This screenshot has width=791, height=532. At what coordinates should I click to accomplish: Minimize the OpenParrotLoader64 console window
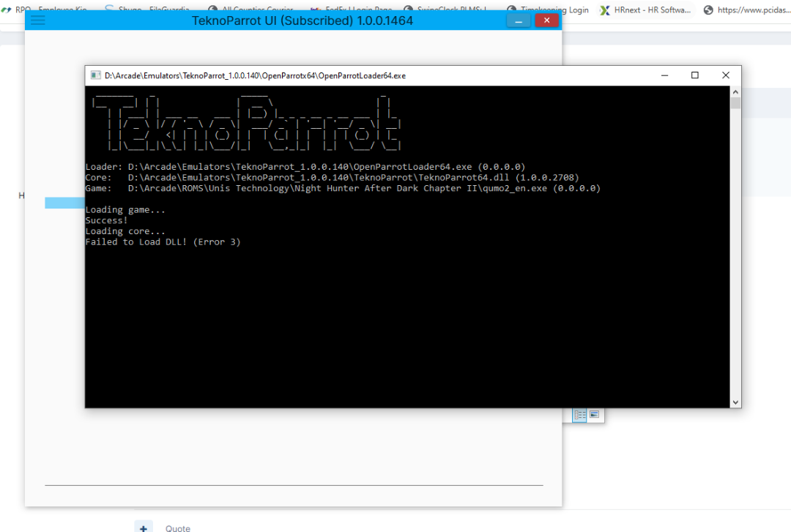[664, 75]
